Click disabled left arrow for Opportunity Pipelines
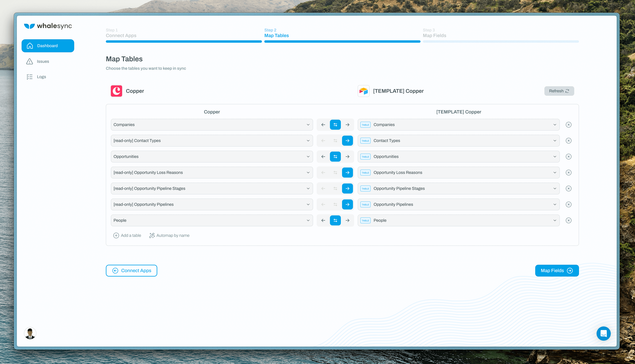635x364 pixels. [323, 204]
